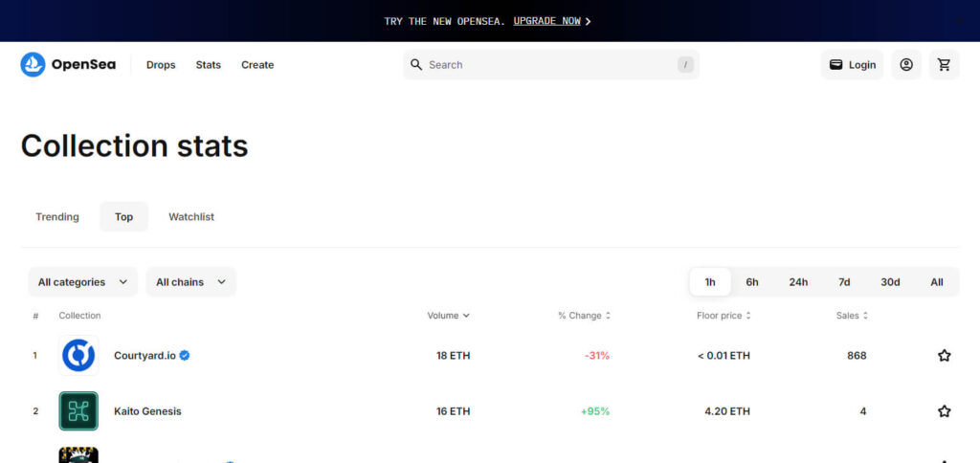Click the Collection stats heading

pos(134,145)
